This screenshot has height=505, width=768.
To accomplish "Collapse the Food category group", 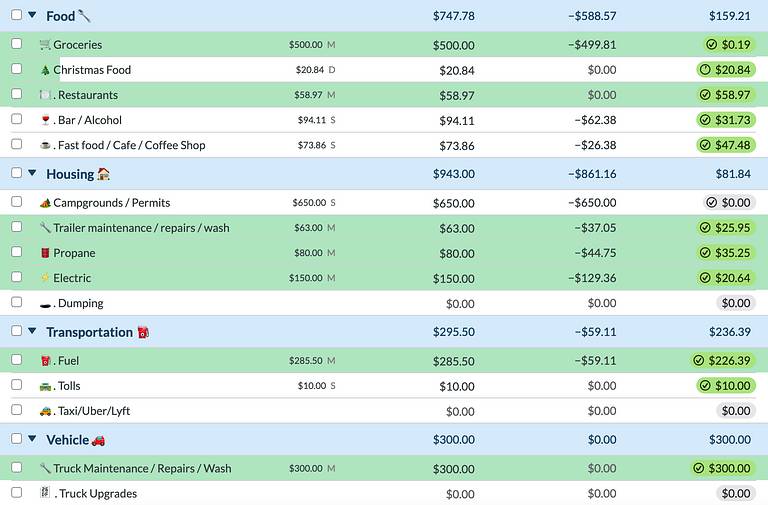I will click(x=32, y=15).
